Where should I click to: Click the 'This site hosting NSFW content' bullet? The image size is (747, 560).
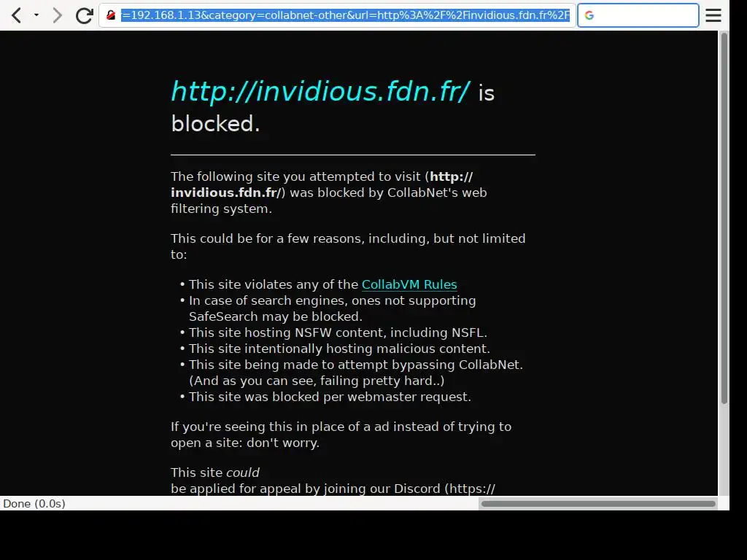(x=338, y=332)
